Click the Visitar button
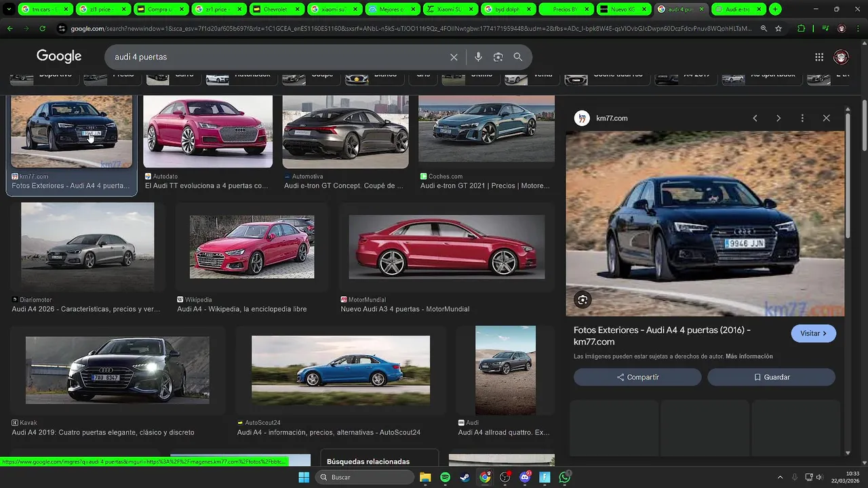 pos(813,333)
